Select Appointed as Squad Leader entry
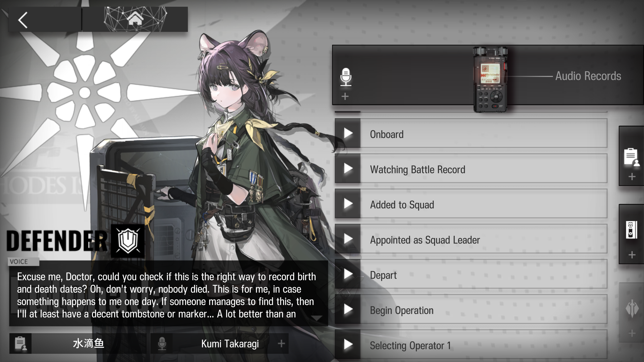This screenshot has height=362, width=644. pyautogui.click(x=471, y=239)
